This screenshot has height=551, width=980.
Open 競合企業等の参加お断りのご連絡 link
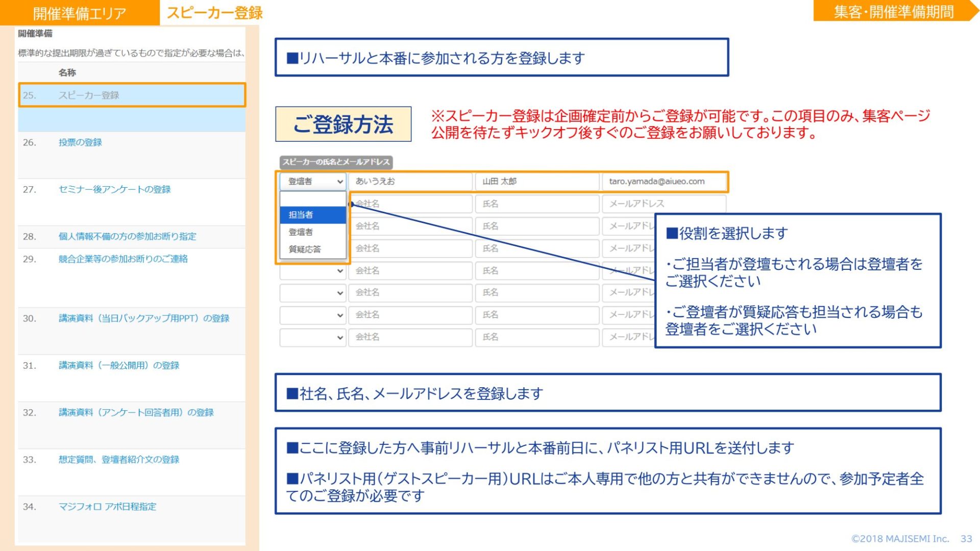[123, 259]
